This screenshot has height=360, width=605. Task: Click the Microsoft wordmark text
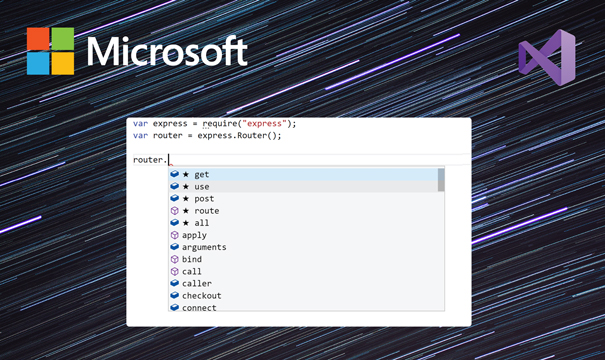(167, 51)
